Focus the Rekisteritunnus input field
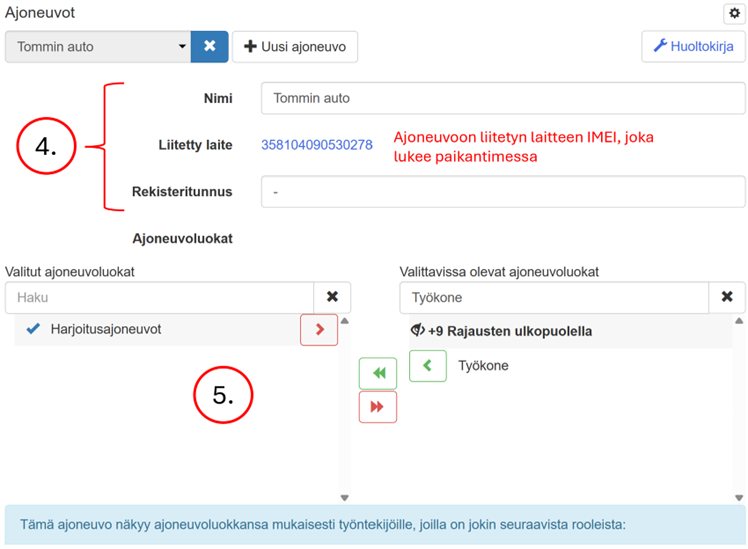Screen dimensions: 748x549 [x=502, y=192]
